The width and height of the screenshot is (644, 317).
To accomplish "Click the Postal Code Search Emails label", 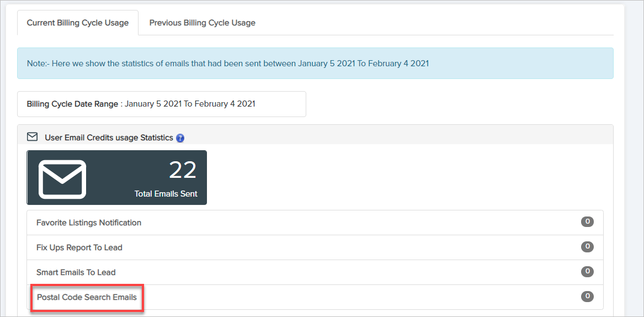I will pyautogui.click(x=87, y=297).
